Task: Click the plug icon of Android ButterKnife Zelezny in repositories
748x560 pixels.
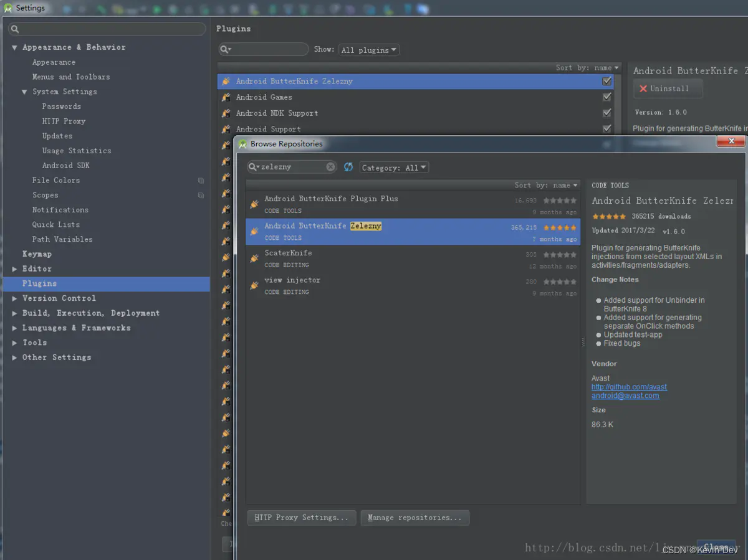Action: click(254, 231)
